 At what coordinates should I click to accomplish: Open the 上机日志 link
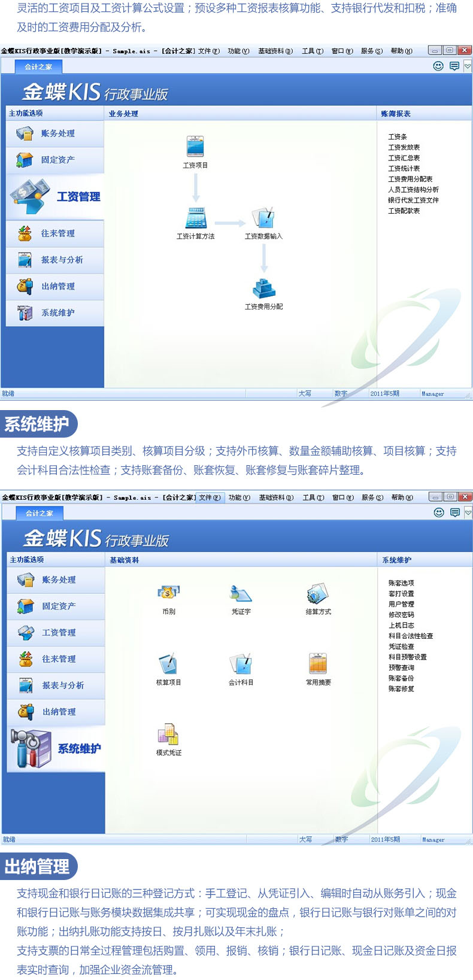(x=401, y=626)
